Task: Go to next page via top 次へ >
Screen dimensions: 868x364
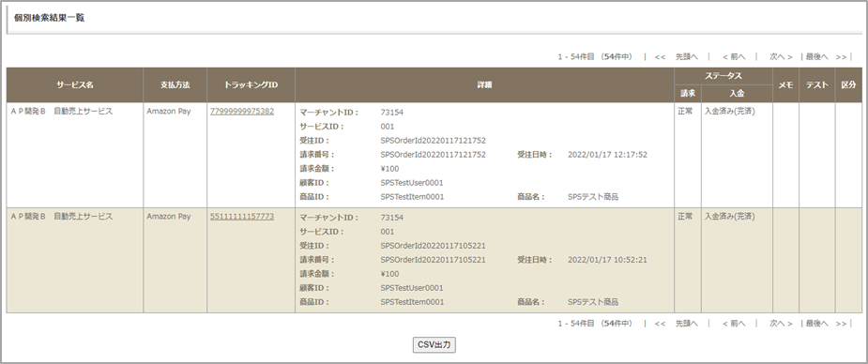Action: pos(781,56)
